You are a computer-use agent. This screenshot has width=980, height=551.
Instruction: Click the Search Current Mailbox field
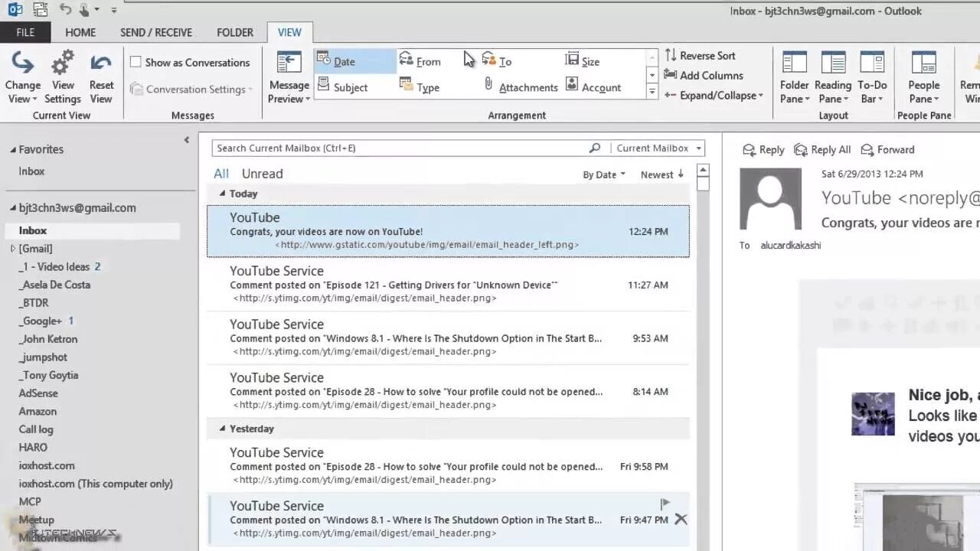tap(400, 148)
